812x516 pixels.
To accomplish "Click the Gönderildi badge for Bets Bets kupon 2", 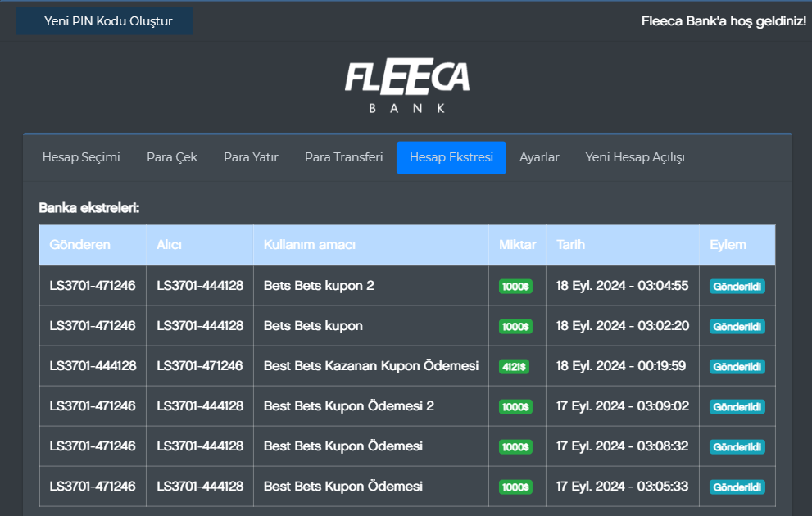I will (737, 287).
